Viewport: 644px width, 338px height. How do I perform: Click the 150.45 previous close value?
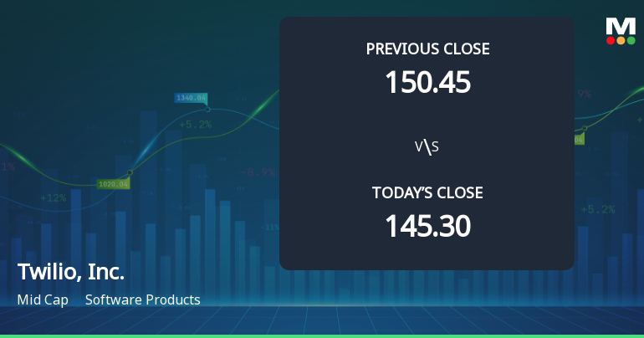point(427,82)
